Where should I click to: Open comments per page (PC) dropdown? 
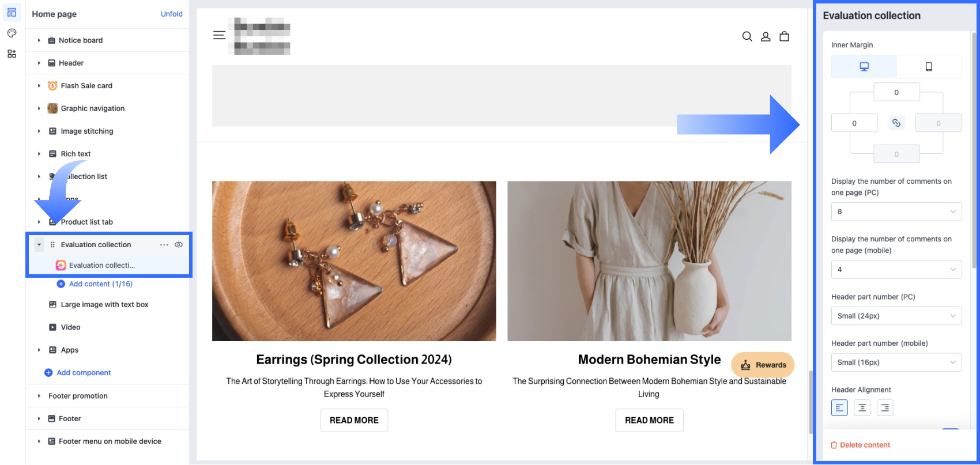tap(896, 211)
